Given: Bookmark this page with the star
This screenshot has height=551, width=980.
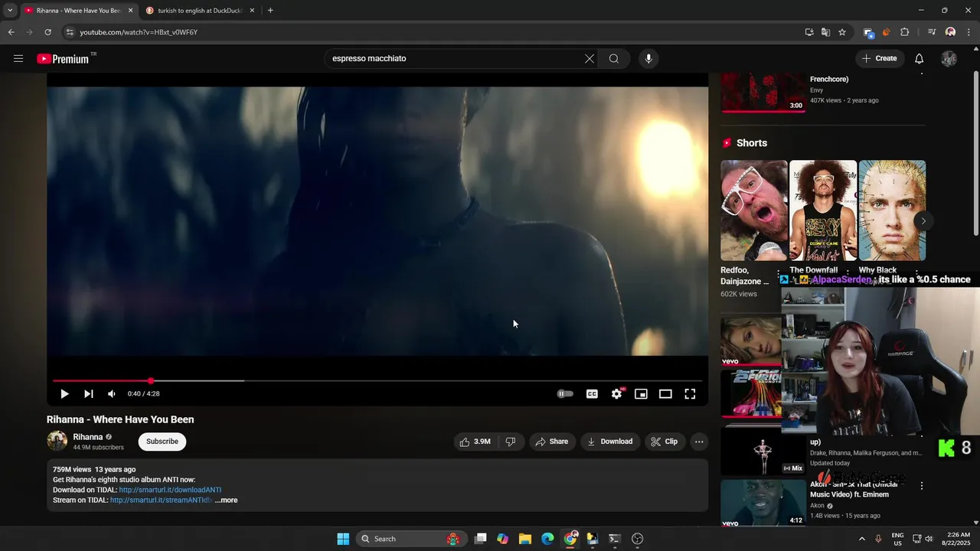Looking at the screenshot, I should click(x=842, y=32).
